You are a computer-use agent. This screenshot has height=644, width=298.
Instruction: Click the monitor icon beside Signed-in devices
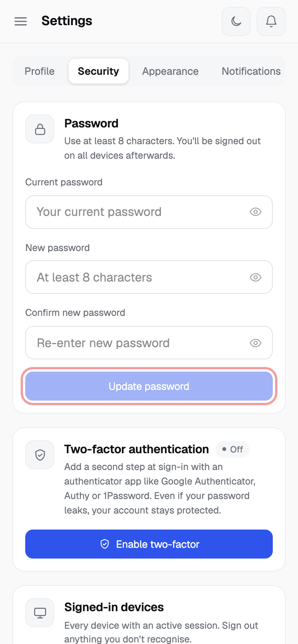[x=40, y=613]
